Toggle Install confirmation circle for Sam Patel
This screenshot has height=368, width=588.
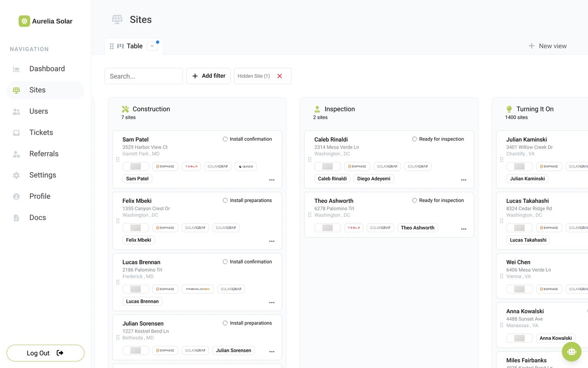[x=225, y=139]
